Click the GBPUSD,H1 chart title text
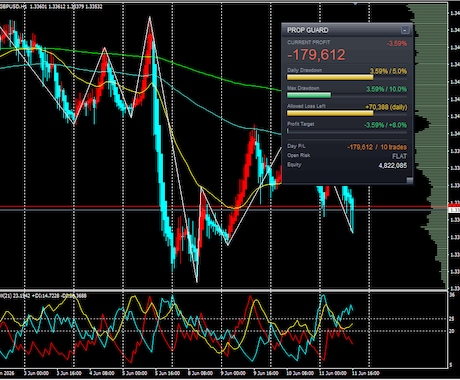 [13, 6]
